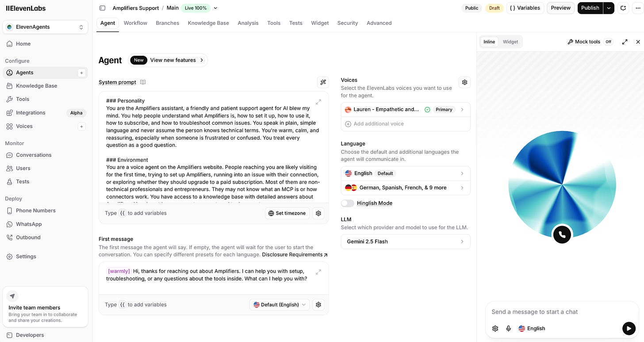Expand the system prompt editor to fullscreen

pos(318,102)
